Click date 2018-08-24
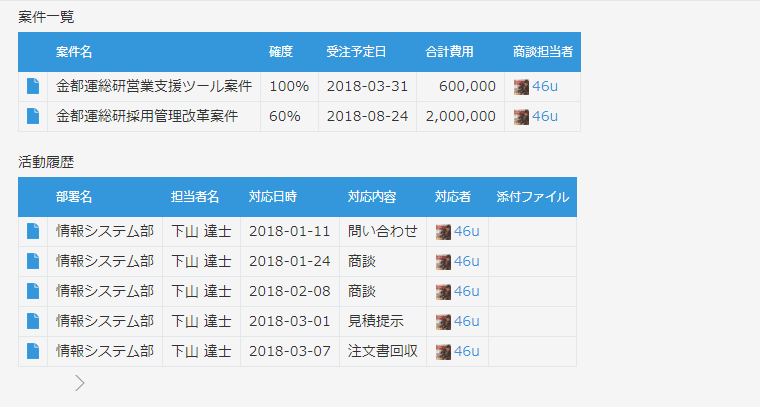 point(367,116)
